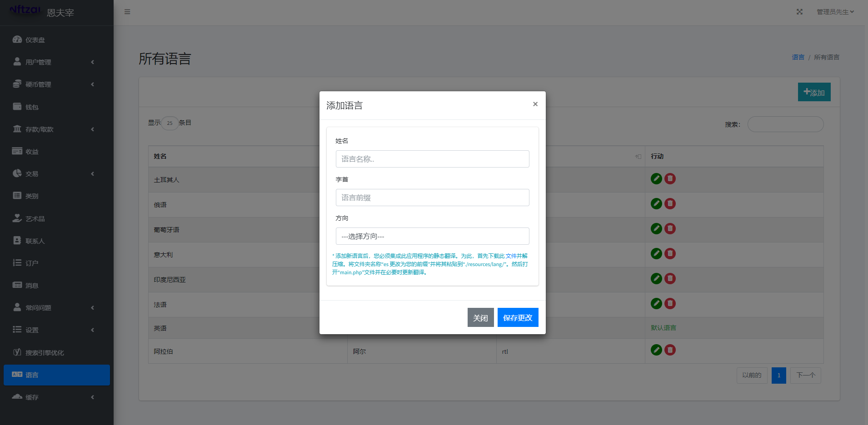
Task: Click the 收益 earnings sidebar icon
Action: pyautogui.click(x=17, y=151)
